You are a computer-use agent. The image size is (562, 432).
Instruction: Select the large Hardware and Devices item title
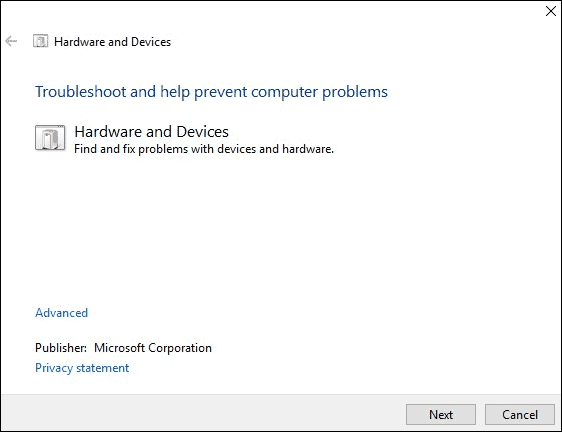coord(151,132)
